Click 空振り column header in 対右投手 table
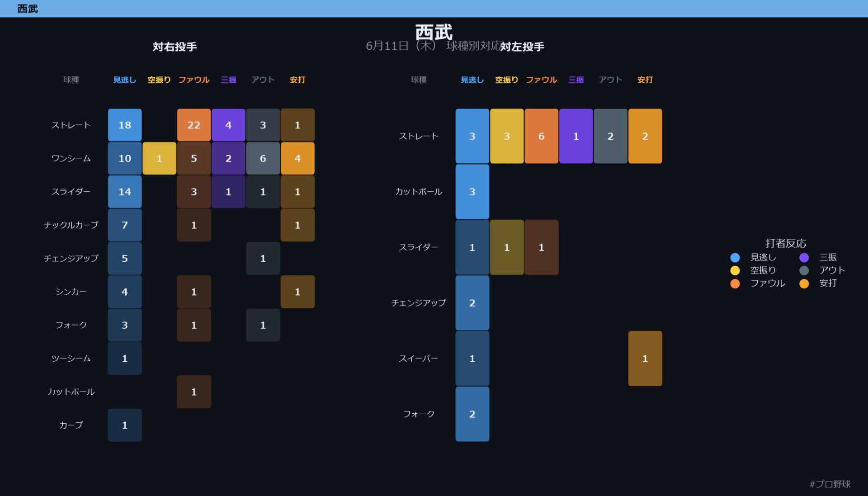This screenshot has height=496, width=868. pos(159,80)
